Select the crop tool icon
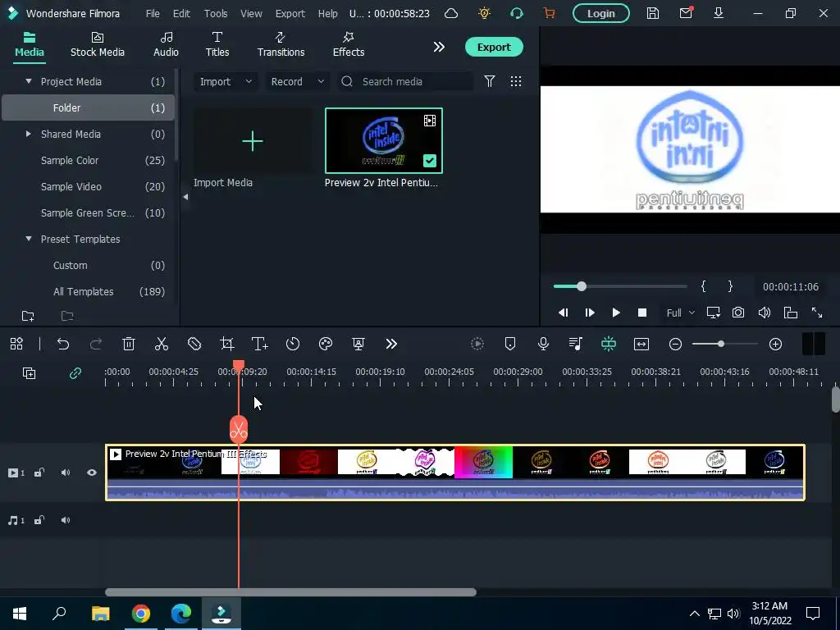 click(x=227, y=344)
